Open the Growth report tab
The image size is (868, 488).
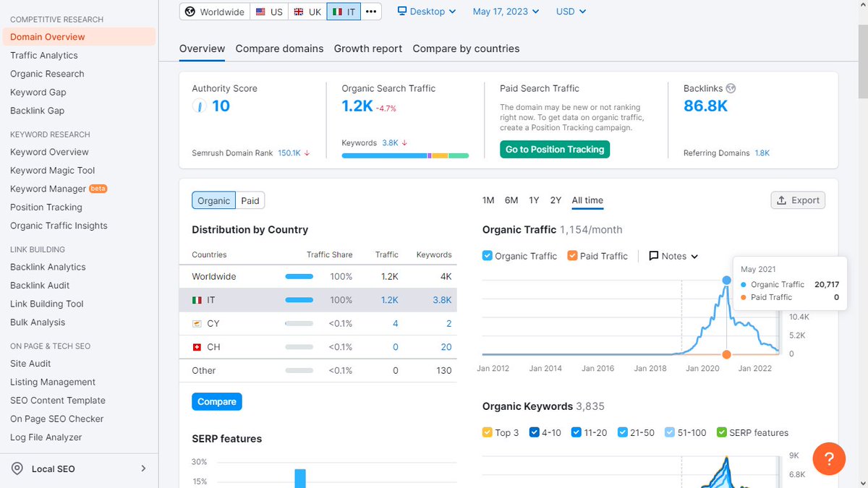pos(368,48)
